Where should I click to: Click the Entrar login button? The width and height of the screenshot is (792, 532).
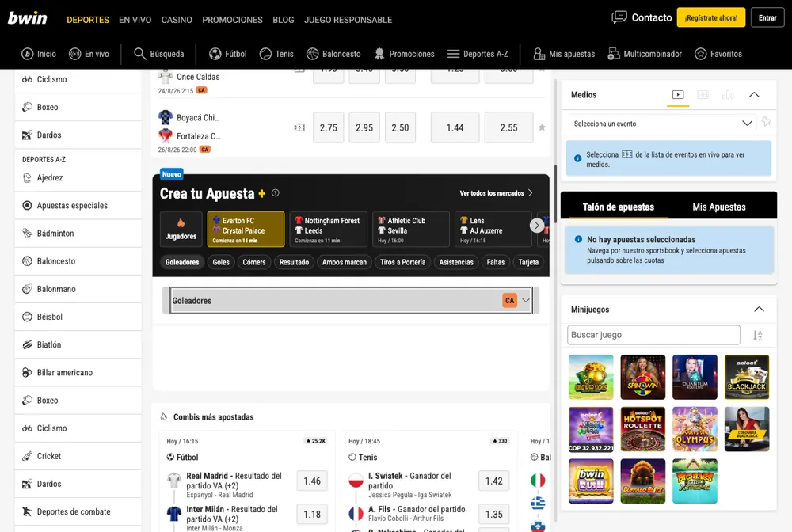coord(767,17)
